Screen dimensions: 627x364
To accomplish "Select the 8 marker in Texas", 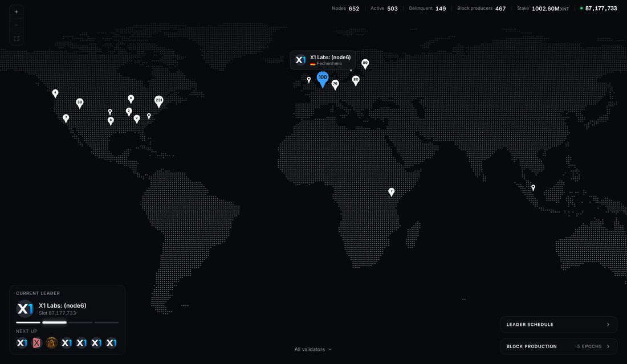I will (x=111, y=121).
